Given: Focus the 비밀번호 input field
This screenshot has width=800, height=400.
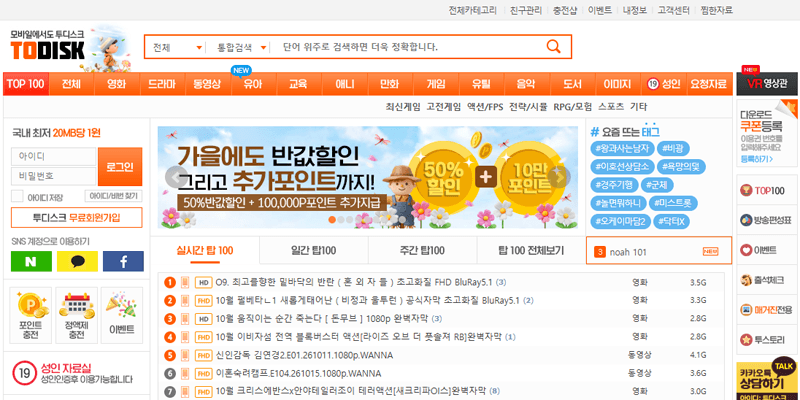Looking at the screenshot, I should click(x=54, y=177).
